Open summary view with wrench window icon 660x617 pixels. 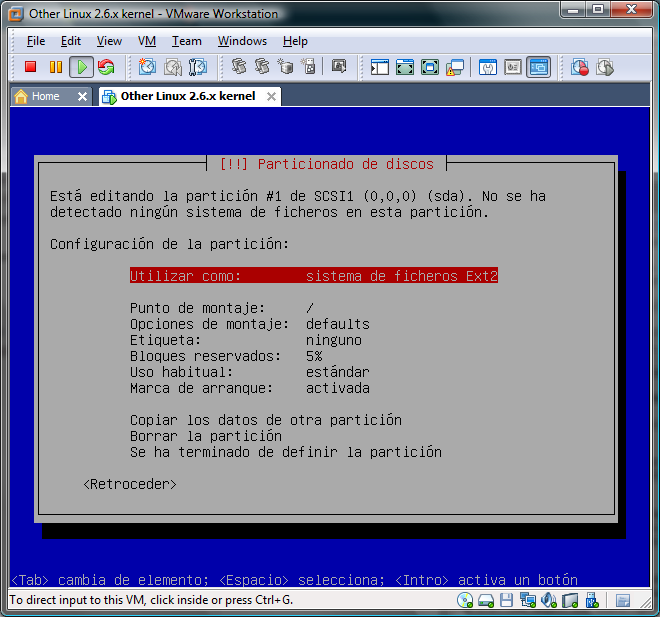(488, 67)
